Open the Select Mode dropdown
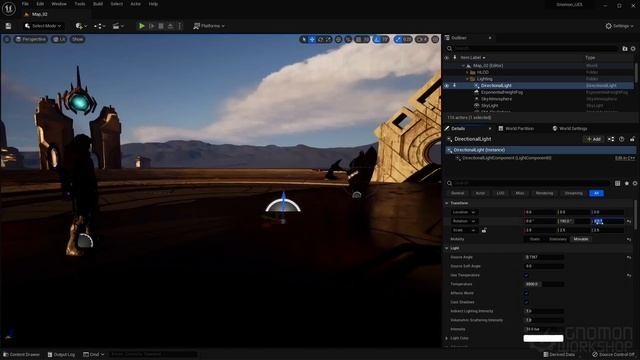The image size is (640, 360). point(43,26)
